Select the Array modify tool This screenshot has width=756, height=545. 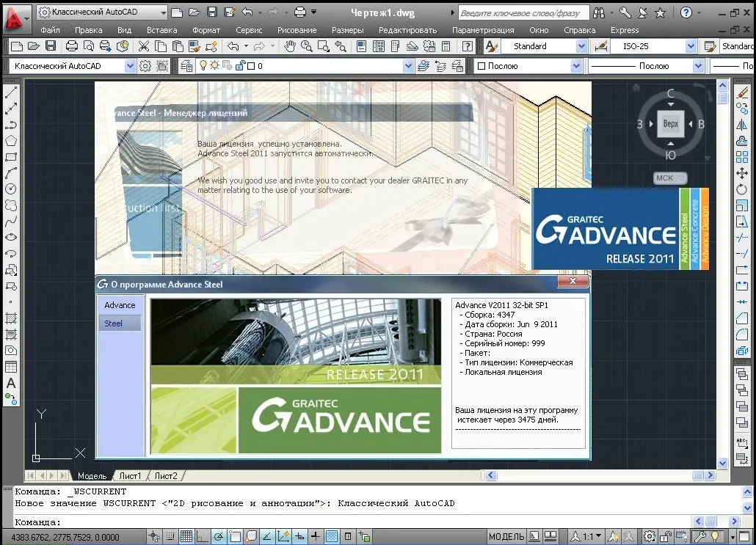click(x=742, y=157)
